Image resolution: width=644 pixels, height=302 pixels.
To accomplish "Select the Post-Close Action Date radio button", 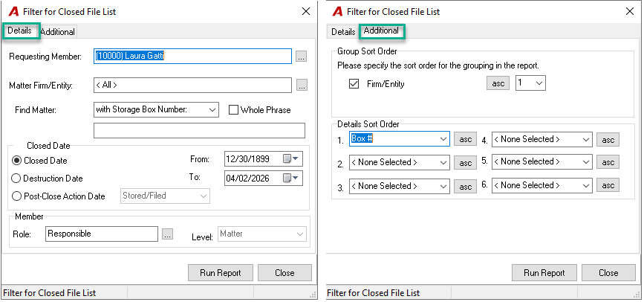I will [17, 196].
